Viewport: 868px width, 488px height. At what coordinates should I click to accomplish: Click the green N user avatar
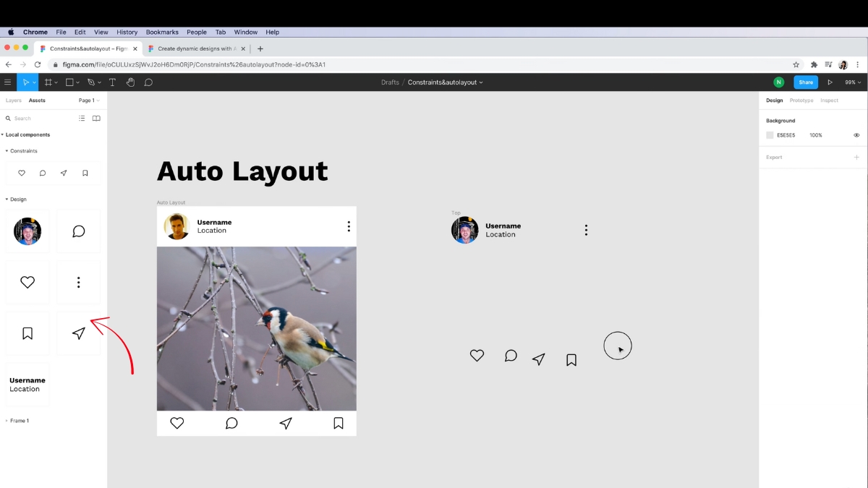[779, 82]
